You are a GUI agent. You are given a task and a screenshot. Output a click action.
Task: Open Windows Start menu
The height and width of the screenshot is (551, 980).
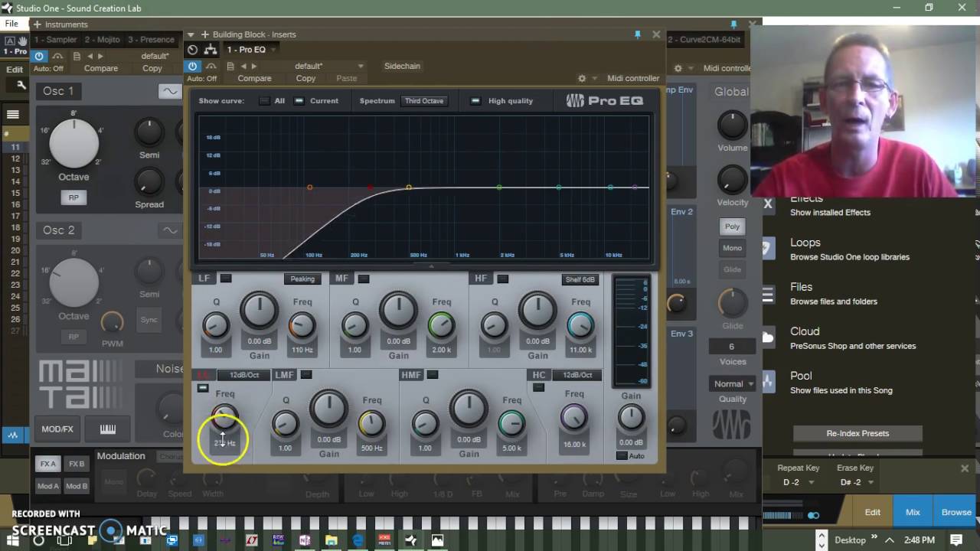(12, 540)
